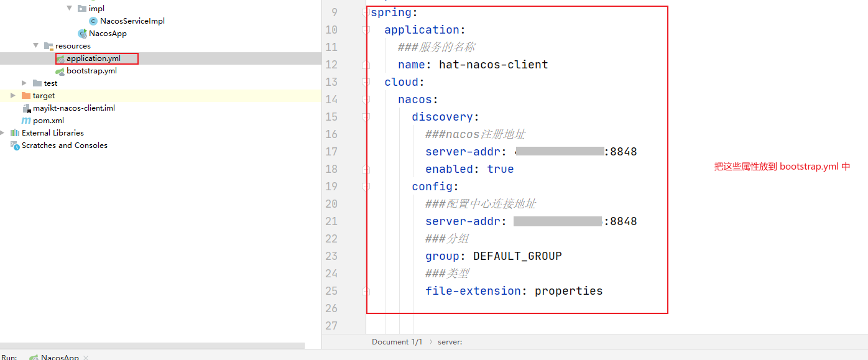Open application.yml via its Spring YAML icon
The image size is (868, 360).
(x=60, y=58)
